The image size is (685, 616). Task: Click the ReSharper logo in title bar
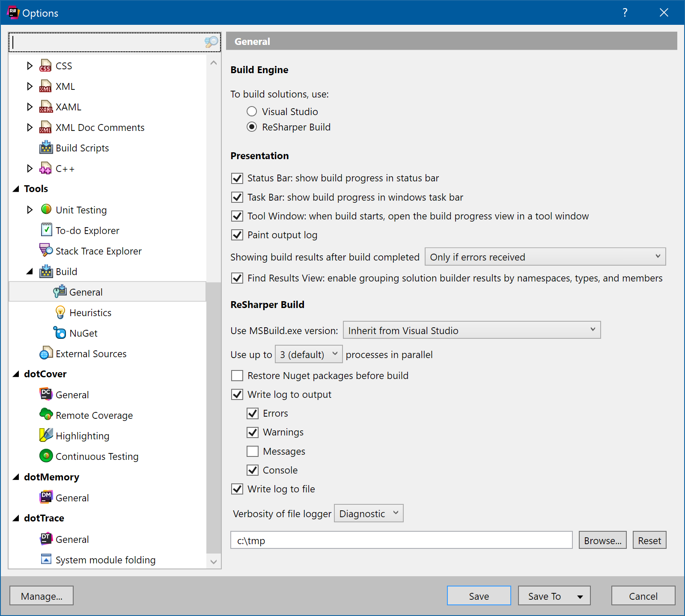pyautogui.click(x=13, y=12)
